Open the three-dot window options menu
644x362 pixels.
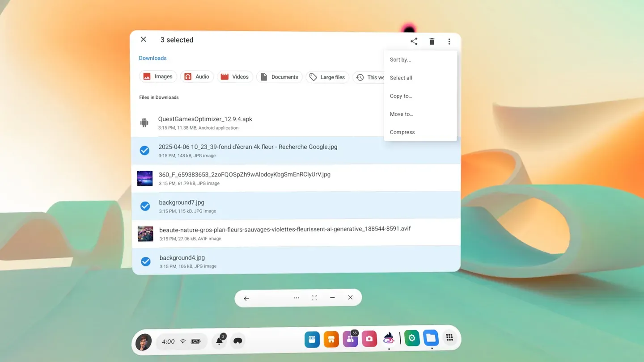(449, 41)
